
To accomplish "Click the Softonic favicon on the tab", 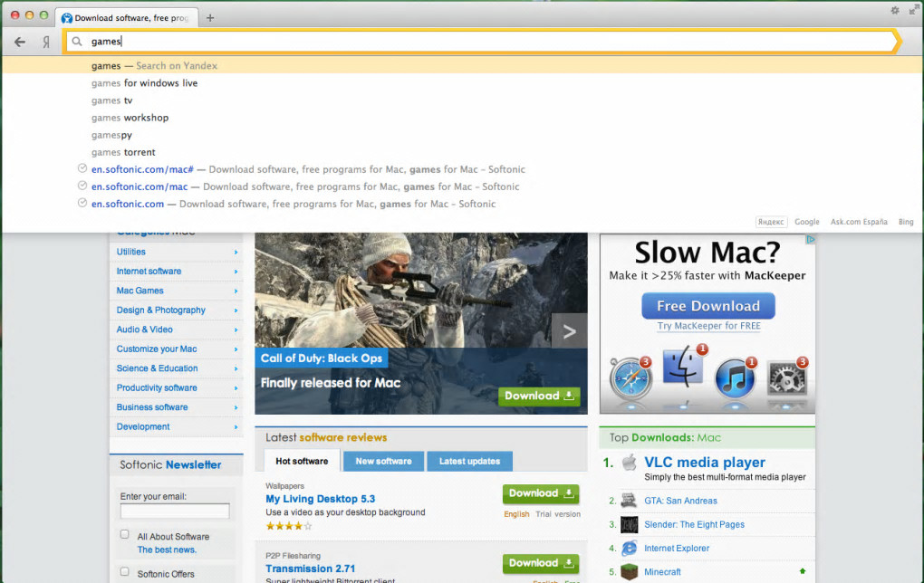I will [67, 18].
